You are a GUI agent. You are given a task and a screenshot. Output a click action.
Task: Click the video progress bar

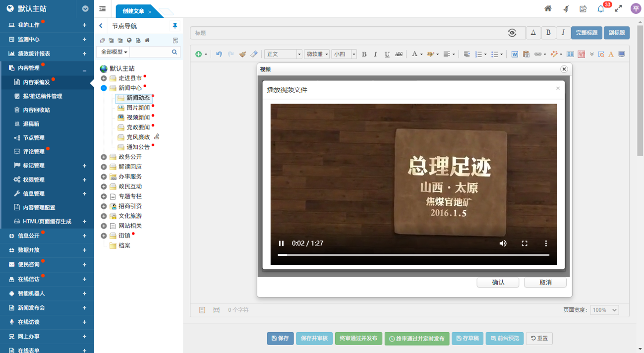click(413, 255)
